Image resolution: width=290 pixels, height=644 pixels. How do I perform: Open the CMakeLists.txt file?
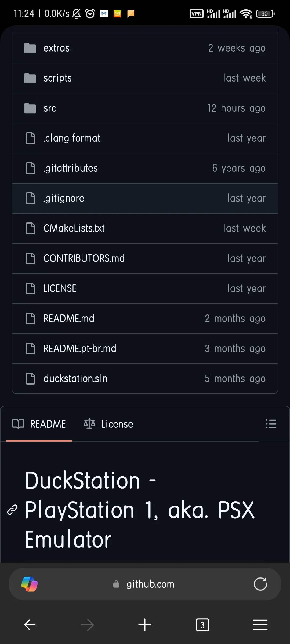tap(74, 228)
